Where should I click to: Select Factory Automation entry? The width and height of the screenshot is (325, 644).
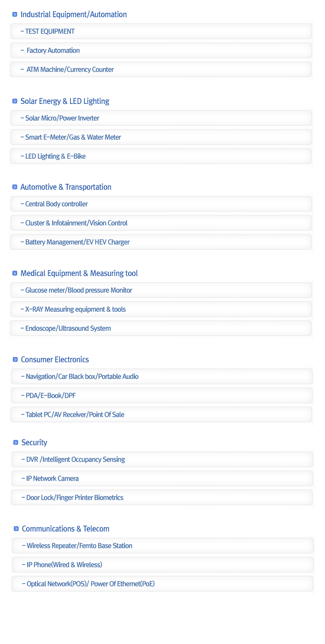pos(53,51)
